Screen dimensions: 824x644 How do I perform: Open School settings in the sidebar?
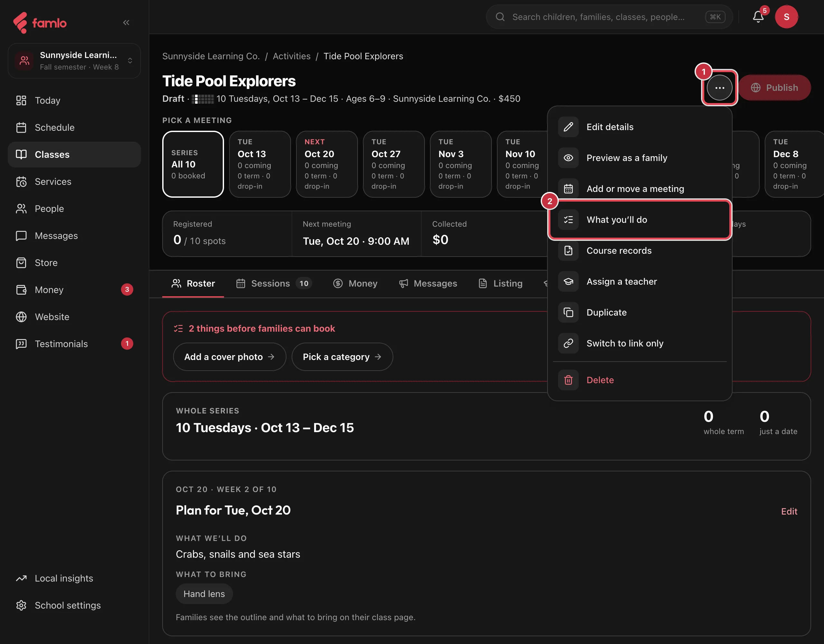coord(74,605)
